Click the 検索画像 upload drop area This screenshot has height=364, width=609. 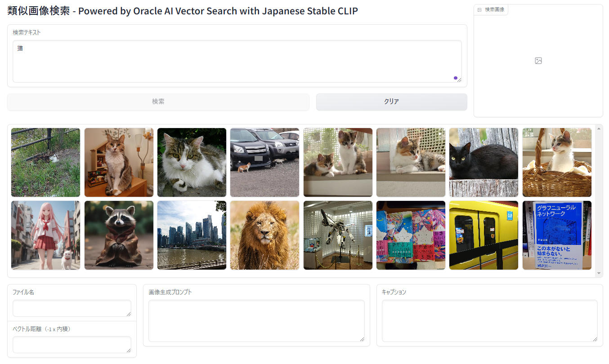tap(538, 61)
